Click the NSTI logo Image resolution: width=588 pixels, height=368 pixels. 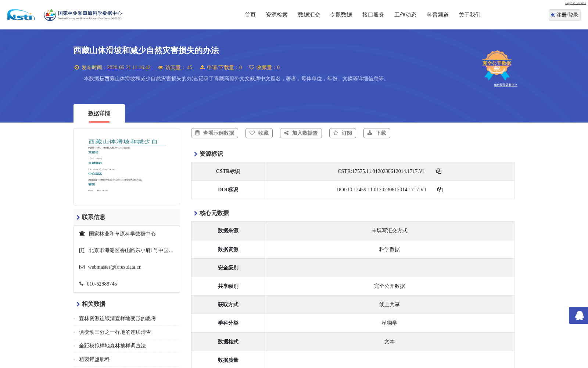(x=21, y=15)
